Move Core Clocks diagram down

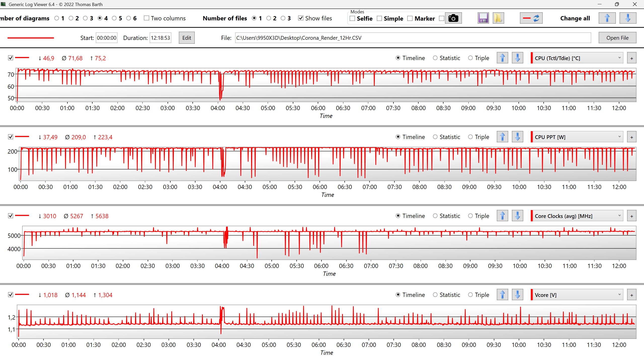pos(517,216)
